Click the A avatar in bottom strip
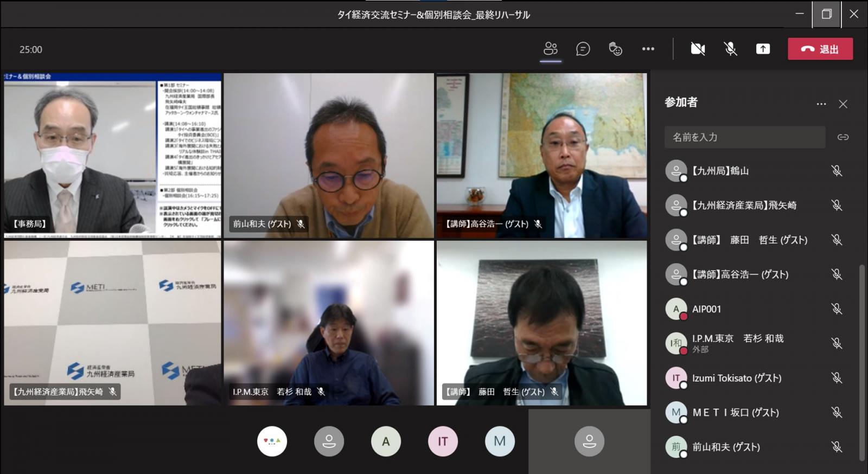The width and height of the screenshot is (868, 474). [386, 441]
